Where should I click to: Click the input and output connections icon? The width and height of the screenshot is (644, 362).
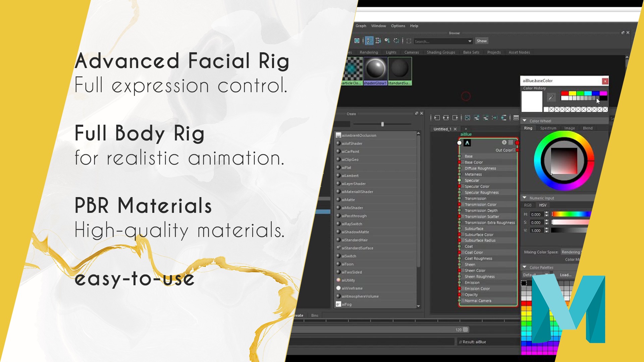[x=446, y=118]
